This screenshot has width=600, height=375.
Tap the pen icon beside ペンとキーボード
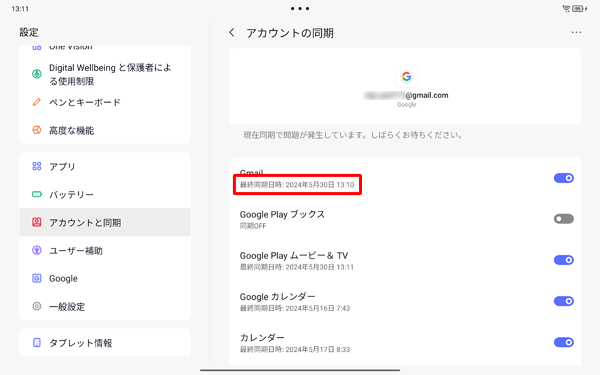click(37, 102)
